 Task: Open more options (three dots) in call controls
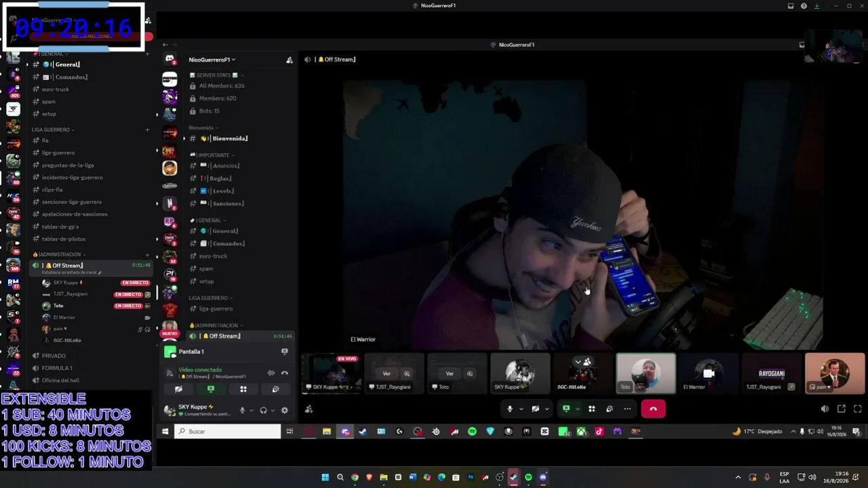click(x=627, y=409)
